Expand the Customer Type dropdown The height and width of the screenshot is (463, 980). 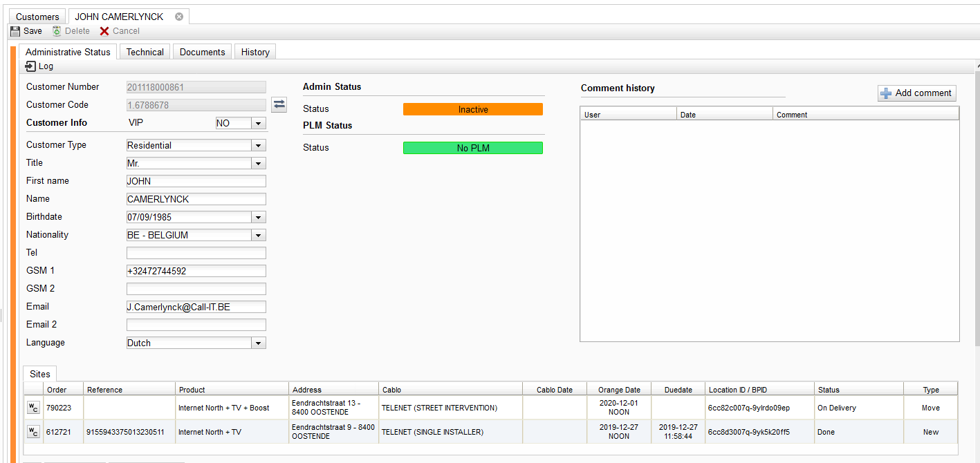point(258,145)
